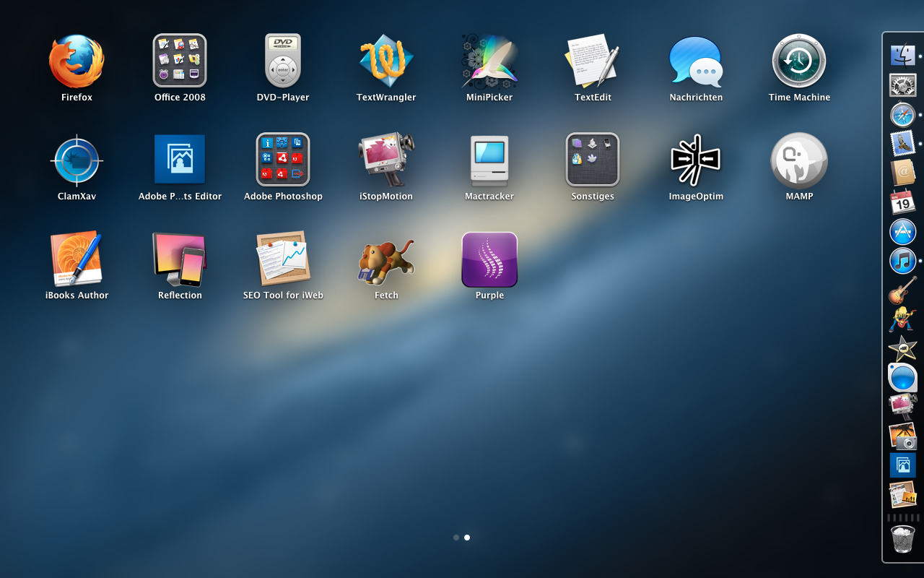
Task: Open Mail in the Dock
Action: pos(902,144)
